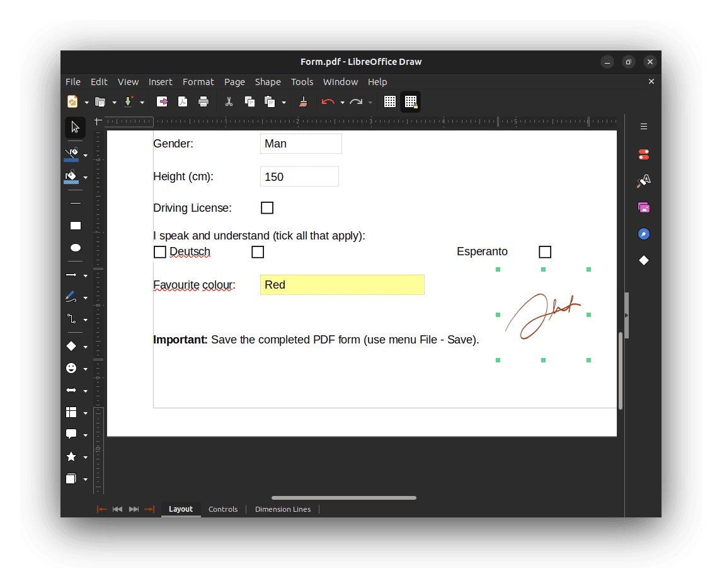The image size is (722, 588).
Task: Select the Basic Shapes diamond tool
Action: point(71,346)
